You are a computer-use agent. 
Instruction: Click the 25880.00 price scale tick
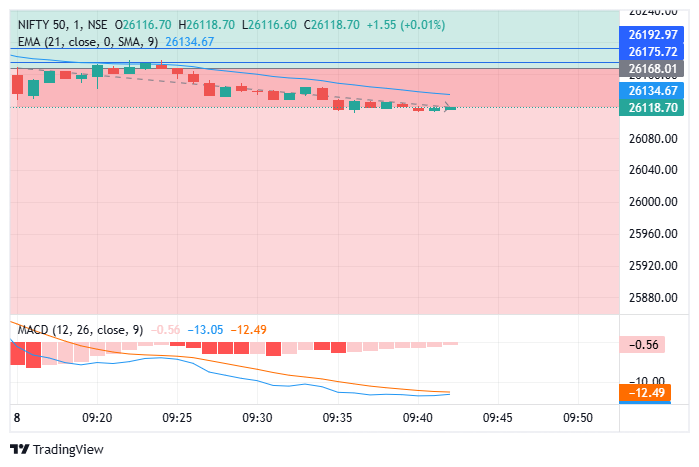point(653,298)
